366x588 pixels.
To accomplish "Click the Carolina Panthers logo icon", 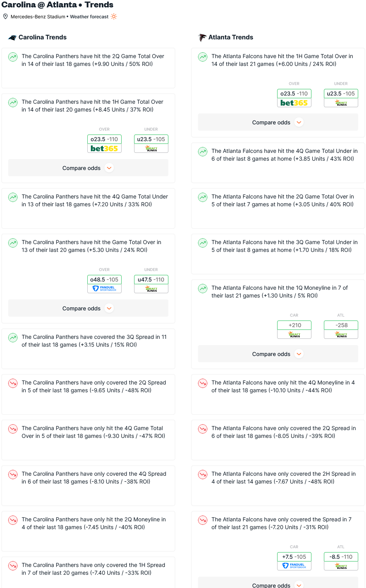I will point(12,37).
